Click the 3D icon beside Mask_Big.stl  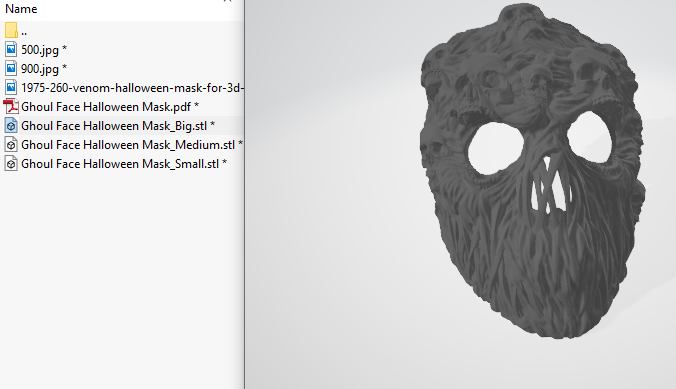[x=11, y=125]
